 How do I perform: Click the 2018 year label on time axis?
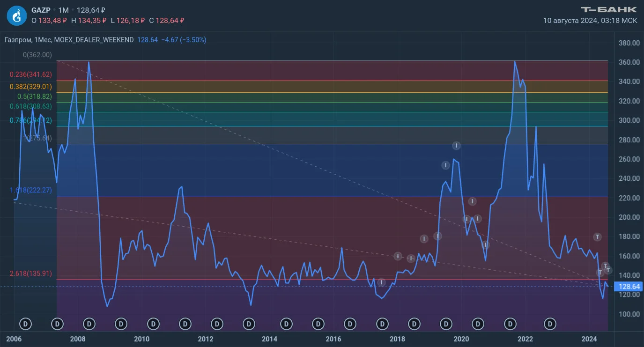point(397,339)
